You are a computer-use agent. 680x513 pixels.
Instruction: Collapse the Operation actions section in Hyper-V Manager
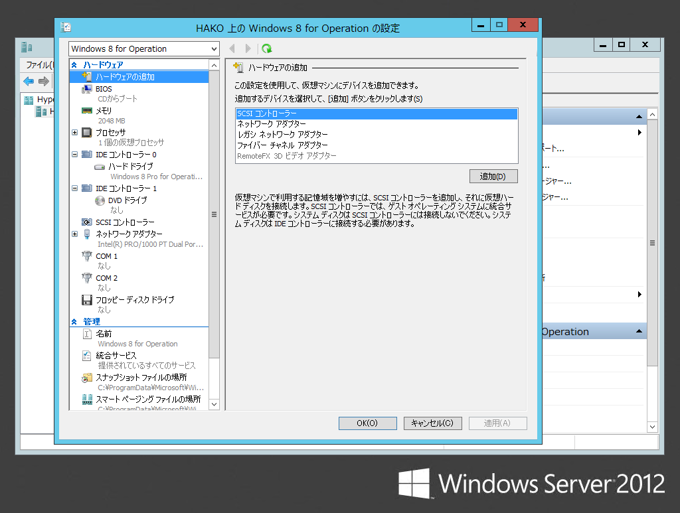pyautogui.click(x=639, y=331)
